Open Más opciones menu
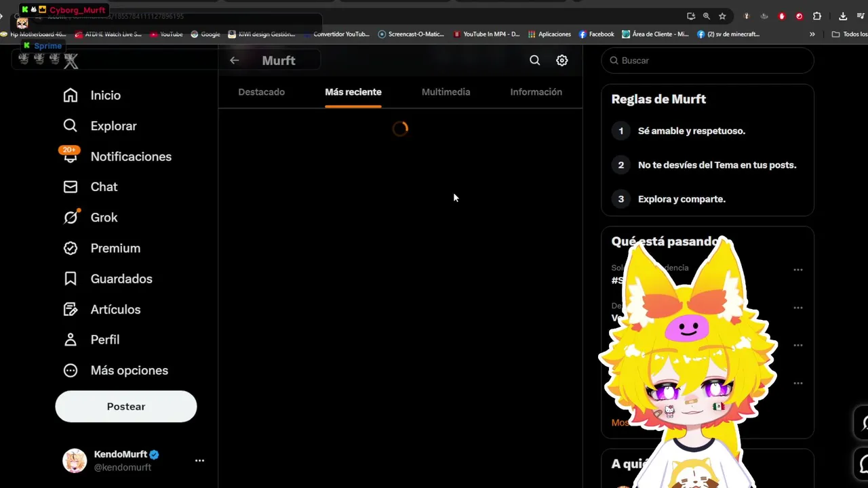Image resolution: width=868 pixels, height=488 pixels. 115,370
